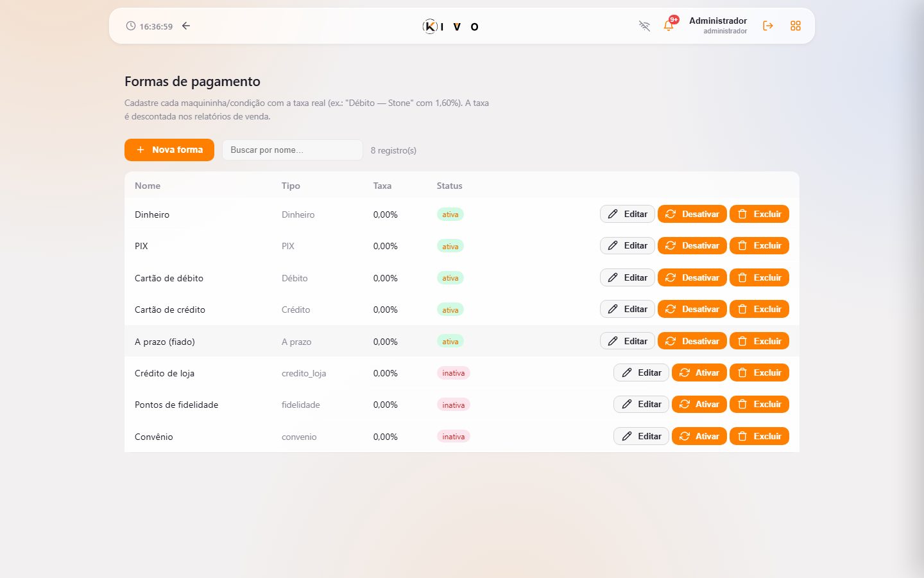This screenshot has height=578, width=924.
Task: Click the Administrador user name
Action: click(x=718, y=21)
